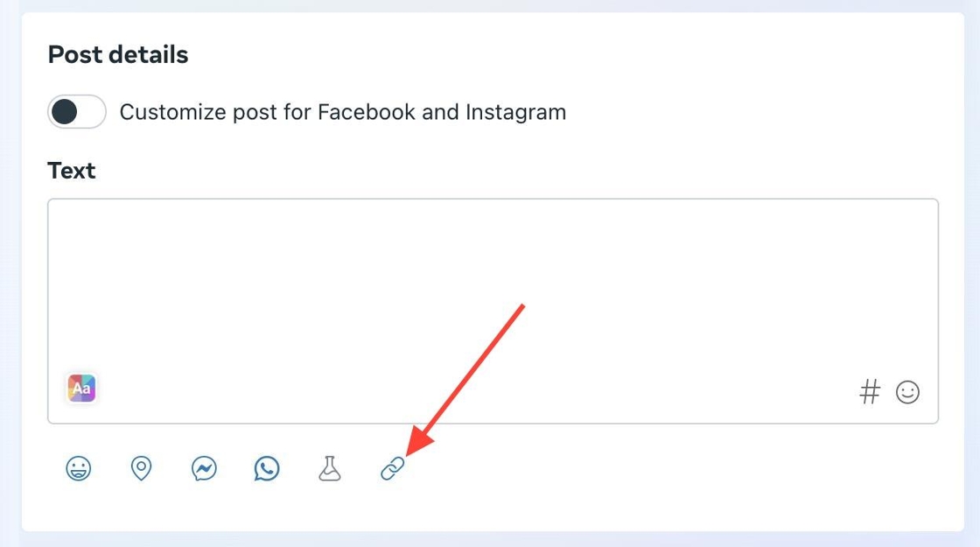Click the 'Customize post for Facebook and Instagram' label
Image resolution: width=980 pixels, height=547 pixels.
[342, 112]
